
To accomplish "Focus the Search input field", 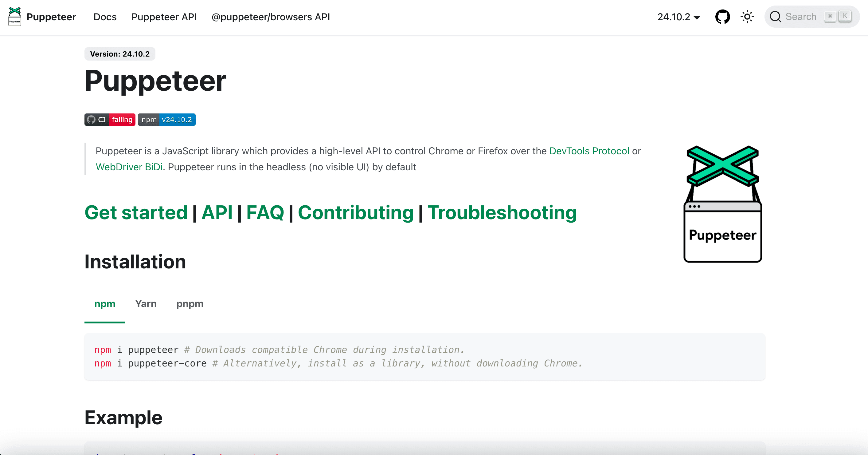I will pyautogui.click(x=812, y=17).
